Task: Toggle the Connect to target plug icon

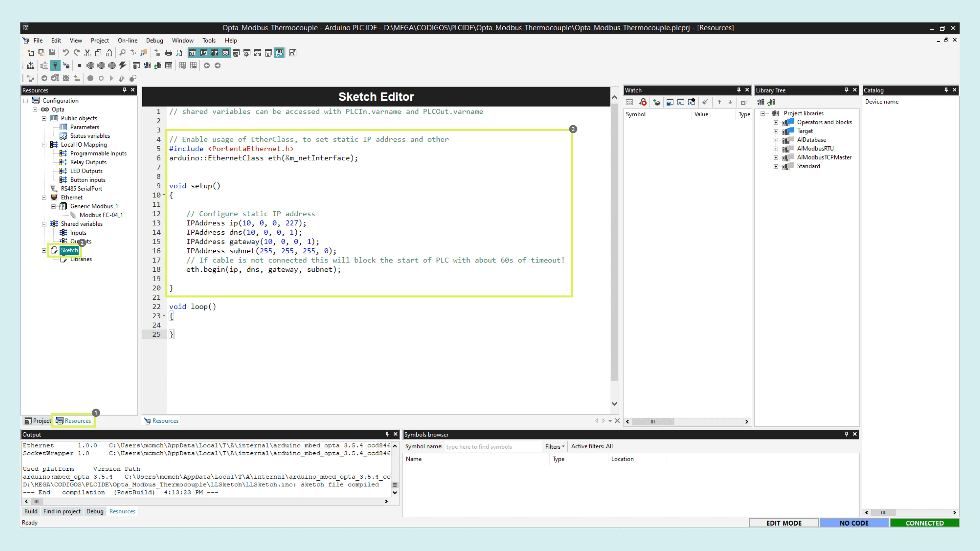Action: point(55,65)
